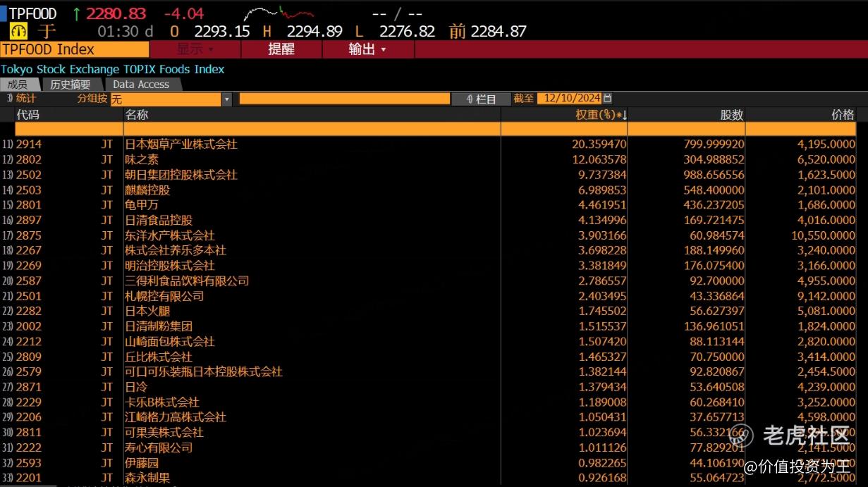The image size is (868, 487).
Task: Click weight value 20.359470
Action: 599,144
